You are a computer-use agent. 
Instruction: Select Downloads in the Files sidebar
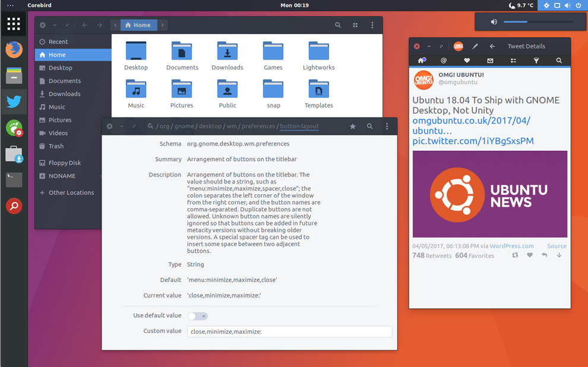pyautogui.click(x=64, y=94)
